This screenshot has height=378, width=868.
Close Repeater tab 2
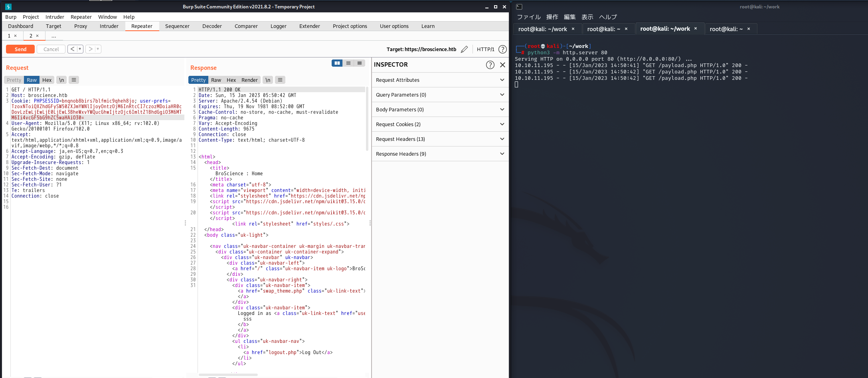coord(38,36)
